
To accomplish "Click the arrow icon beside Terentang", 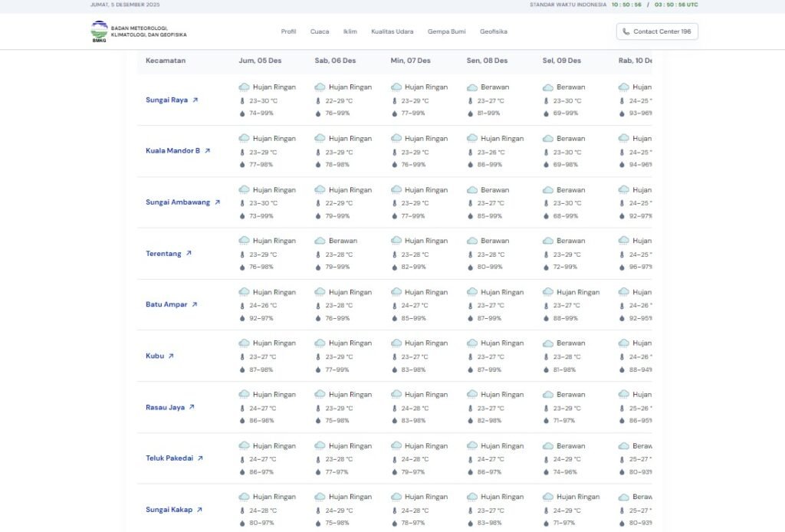I will tap(189, 254).
